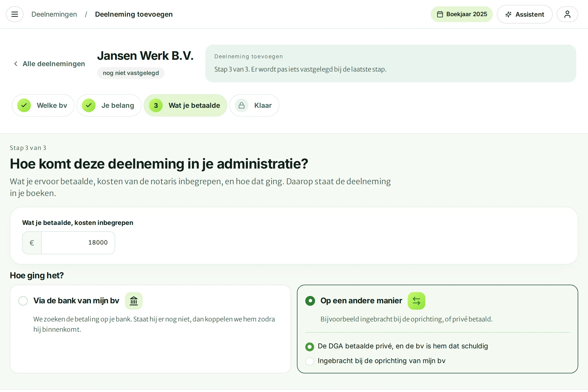Click the 'Hoe ging het?' heading
This screenshot has height=392, width=588.
click(37, 275)
